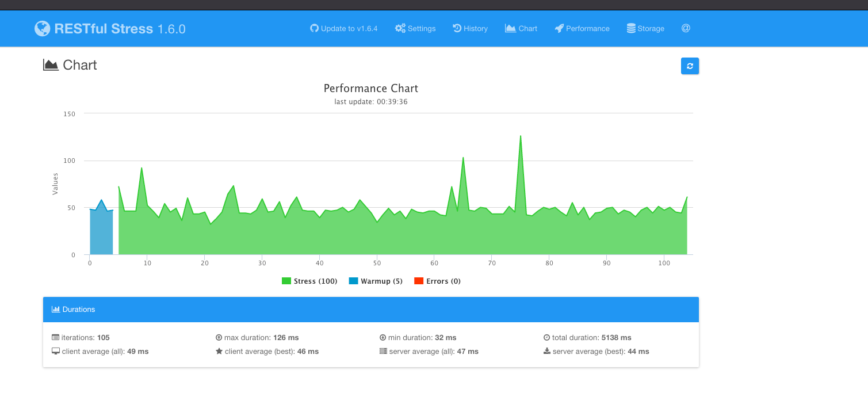Click the total duration: 5138 ms value
Screen dimensions: 868x408
617,338
